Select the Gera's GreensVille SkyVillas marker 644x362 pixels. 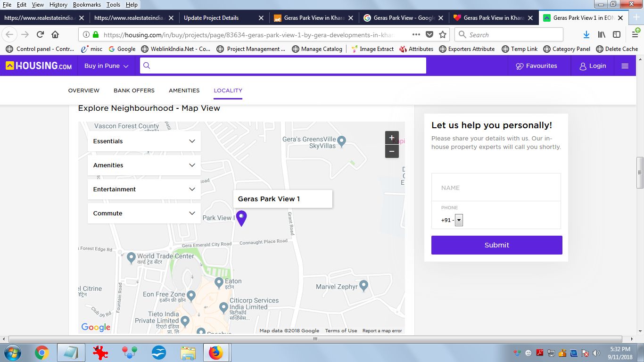click(342, 140)
